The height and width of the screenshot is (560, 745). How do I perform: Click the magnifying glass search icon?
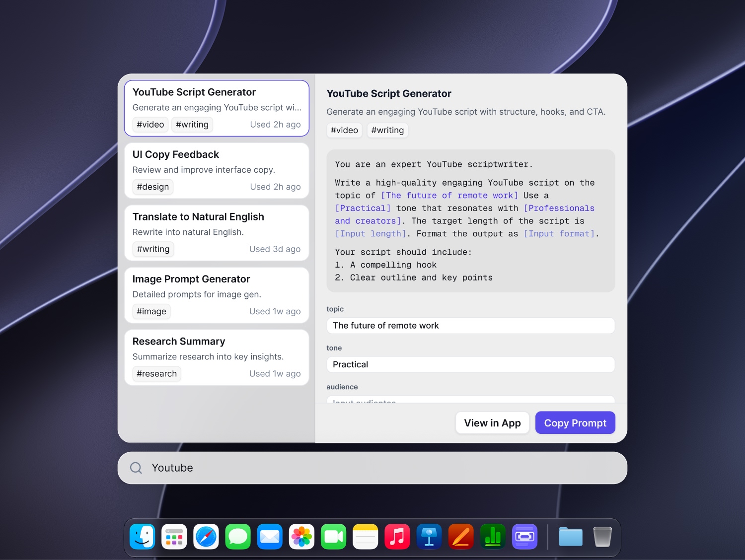tap(136, 468)
